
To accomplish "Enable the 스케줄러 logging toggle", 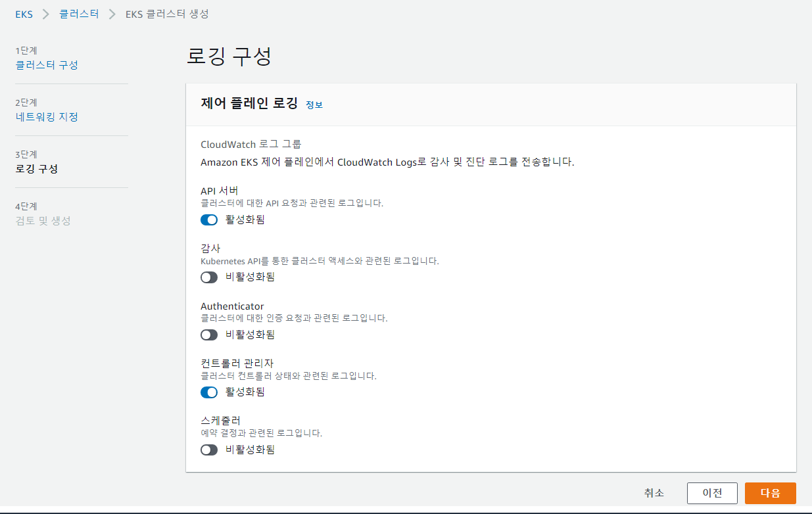I will 209,450.
